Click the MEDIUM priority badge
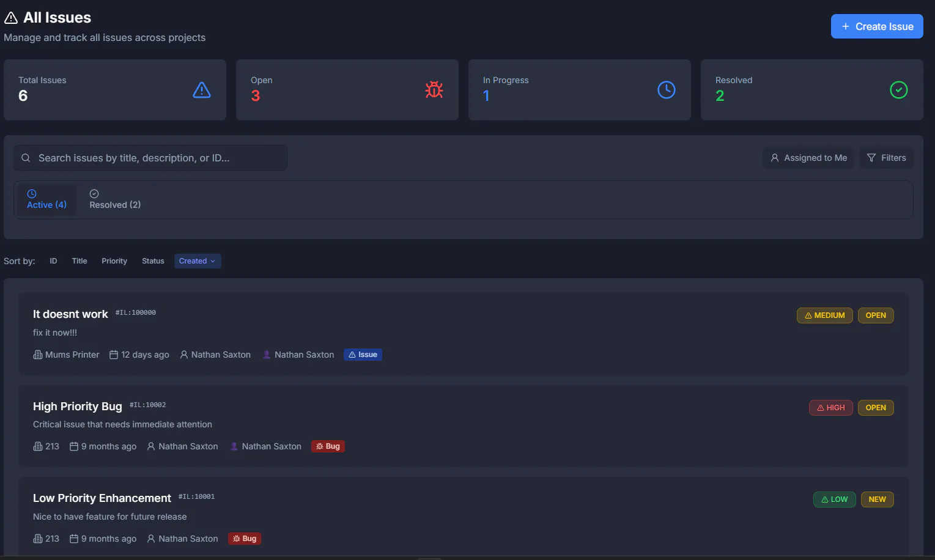This screenshot has height=560, width=935. point(824,315)
